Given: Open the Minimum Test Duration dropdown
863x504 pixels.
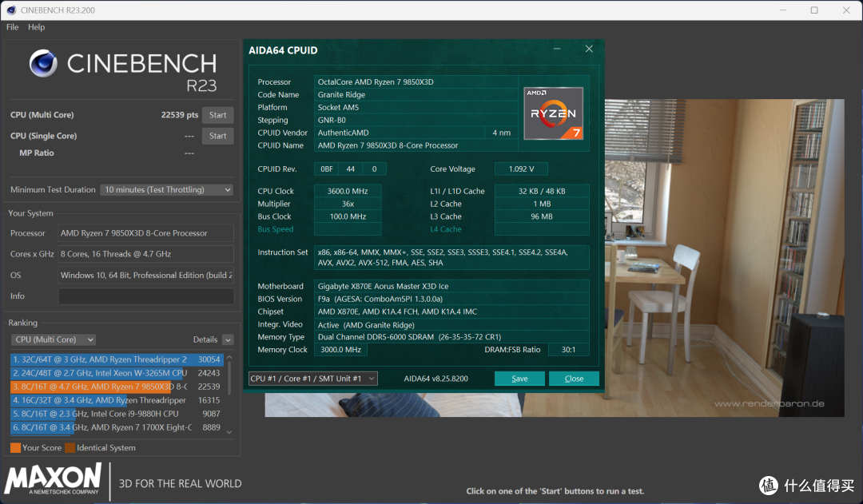Looking at the screenshot, I should 166,189.
